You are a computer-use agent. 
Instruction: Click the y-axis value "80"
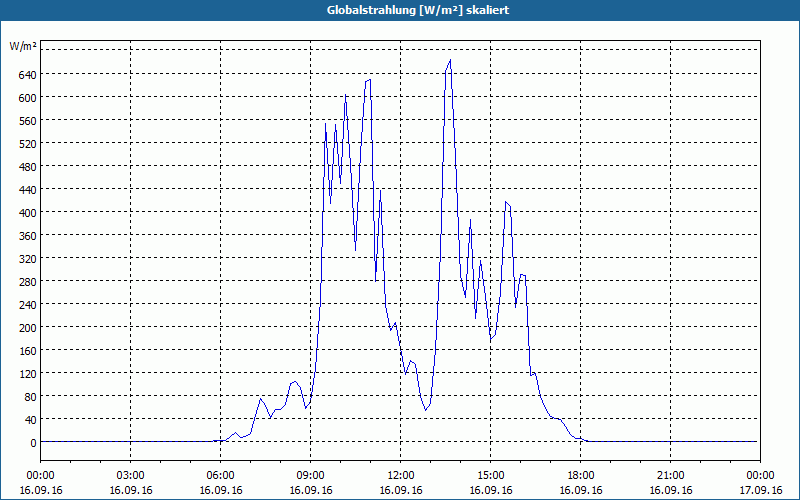click(x=31, y=397)
